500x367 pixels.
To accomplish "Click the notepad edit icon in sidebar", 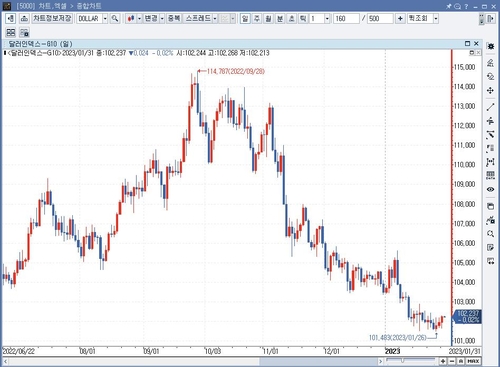I will [490, 247].
